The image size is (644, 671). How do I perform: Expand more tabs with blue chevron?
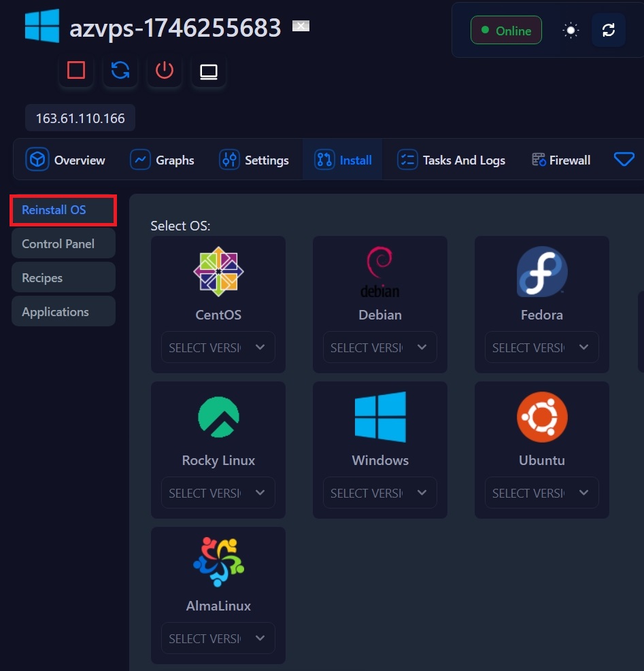(624, 160)
